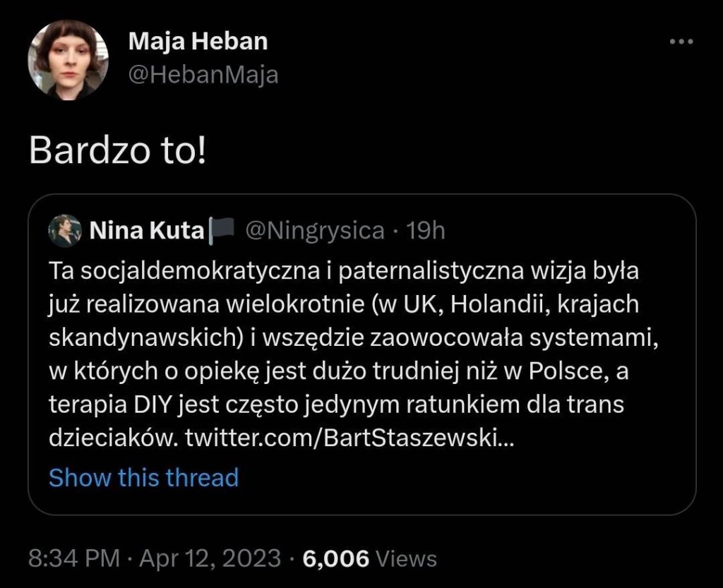Follow the twitter.com/BartStaszewski link
This screenshot has width=723, height=588.
(x=350, y=440)
